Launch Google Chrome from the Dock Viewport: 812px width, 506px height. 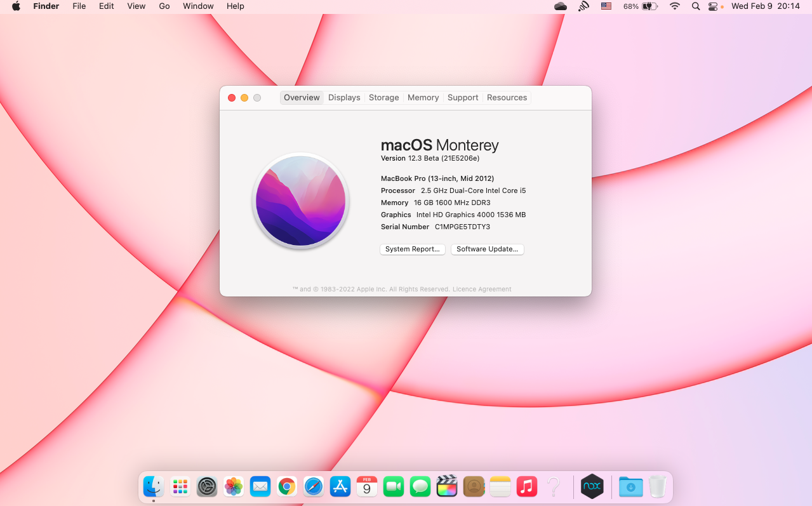point(287,487)
